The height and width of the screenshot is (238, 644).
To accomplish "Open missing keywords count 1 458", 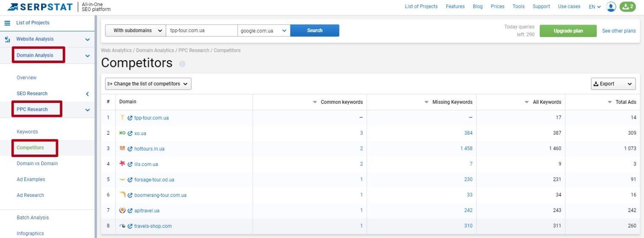I will click(x=466, y=149).
